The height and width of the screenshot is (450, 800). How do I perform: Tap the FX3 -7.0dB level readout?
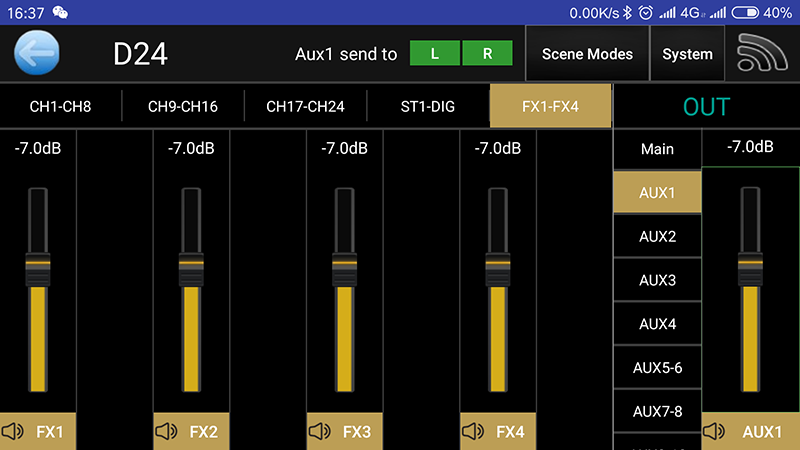[x=344, y=148]
